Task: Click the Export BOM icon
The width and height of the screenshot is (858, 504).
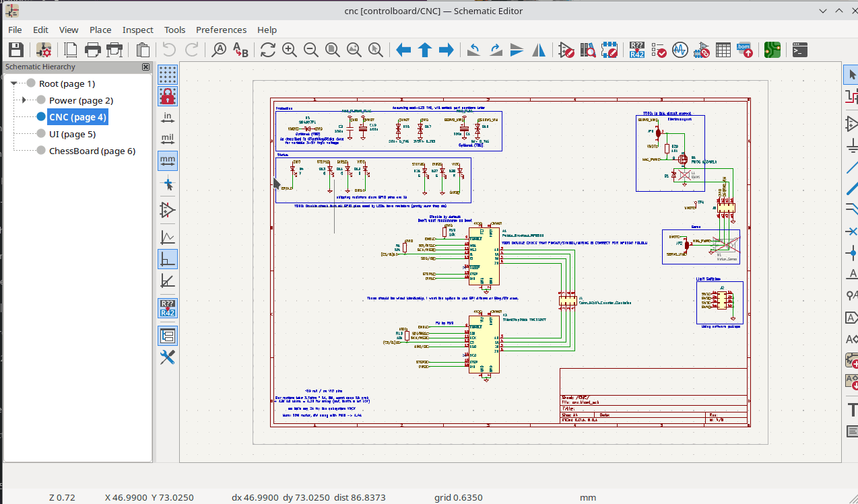Action: [x=744, y=50]
